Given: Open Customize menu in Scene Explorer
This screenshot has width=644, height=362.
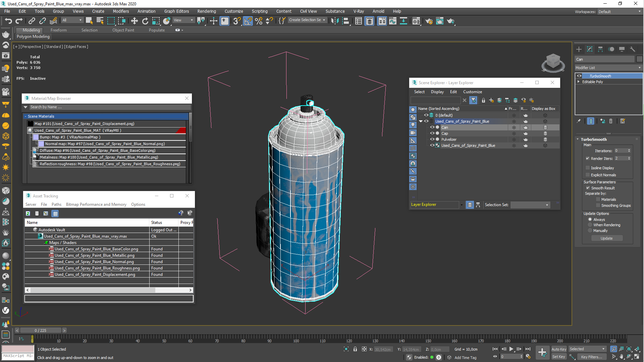Looking at the screenshot, I should coord(473,92).
